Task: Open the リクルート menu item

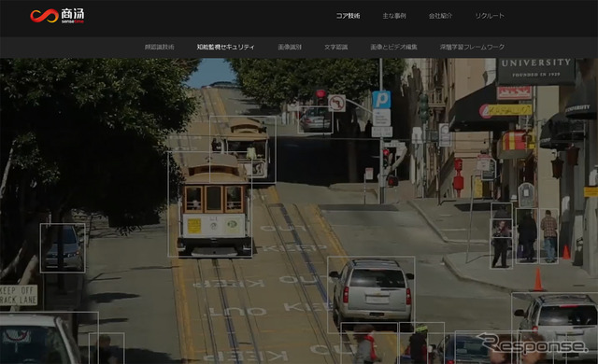Action: [x=490, y=16]
